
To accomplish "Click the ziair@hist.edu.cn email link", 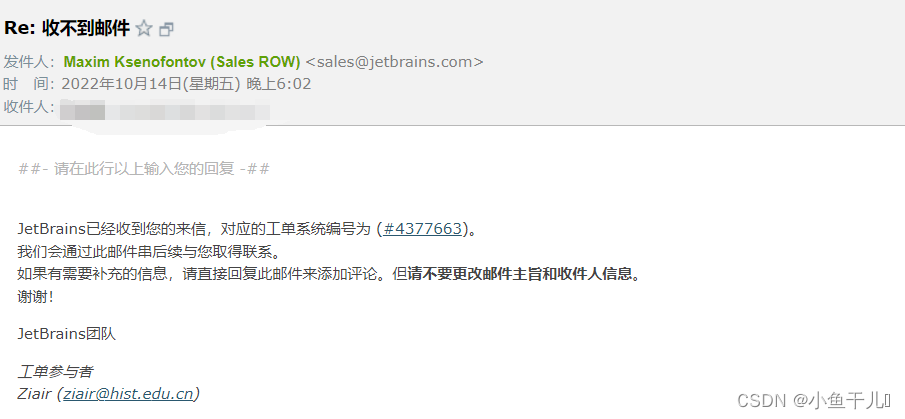I will [128, 394].
